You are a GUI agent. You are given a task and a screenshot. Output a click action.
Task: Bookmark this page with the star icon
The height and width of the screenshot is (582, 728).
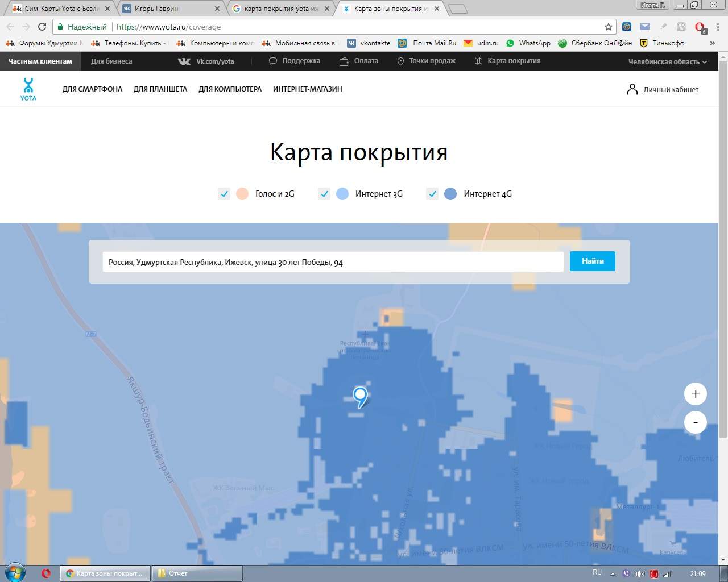click(x=608, y=27)
